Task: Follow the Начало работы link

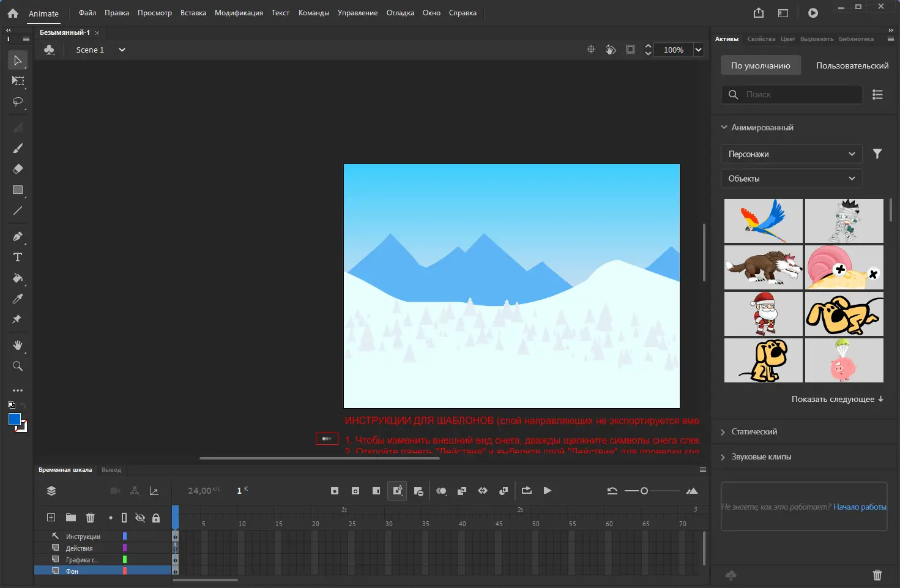Action: coord(859,507)
